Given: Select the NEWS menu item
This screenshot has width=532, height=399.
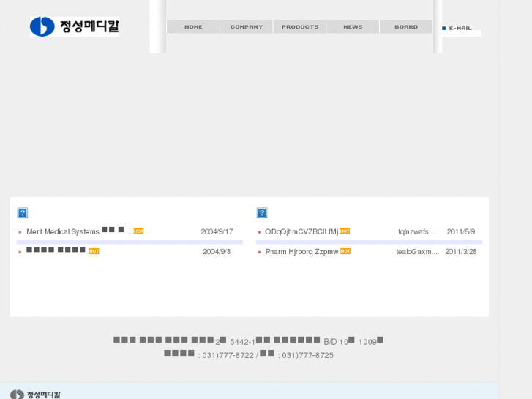Looking at the screenshot, I should tap(353, 27).
